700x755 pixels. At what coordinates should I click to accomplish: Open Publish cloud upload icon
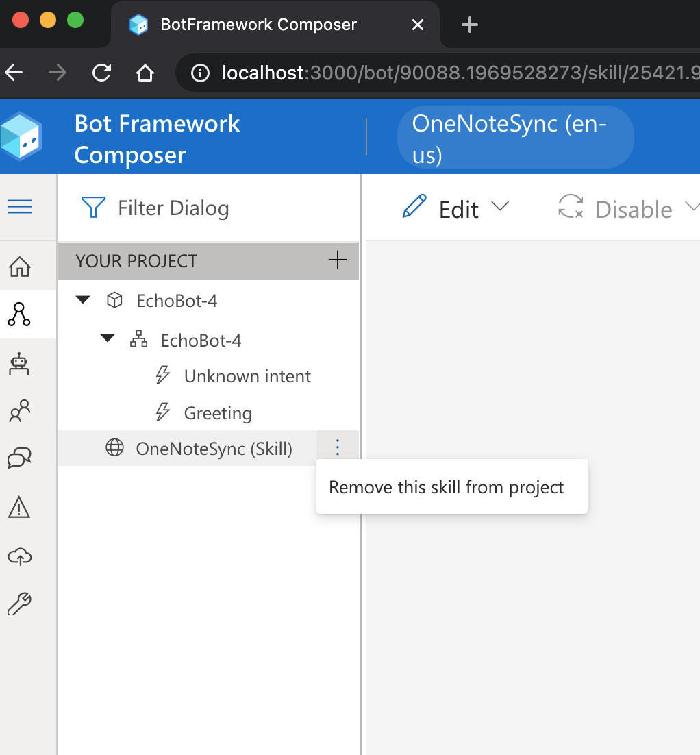point(20,556)
